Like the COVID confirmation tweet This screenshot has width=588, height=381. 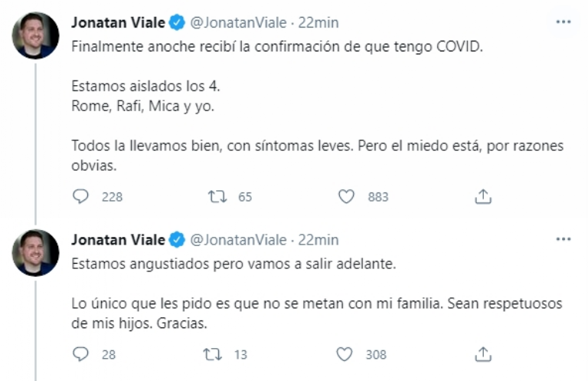[x=346, y=197]
